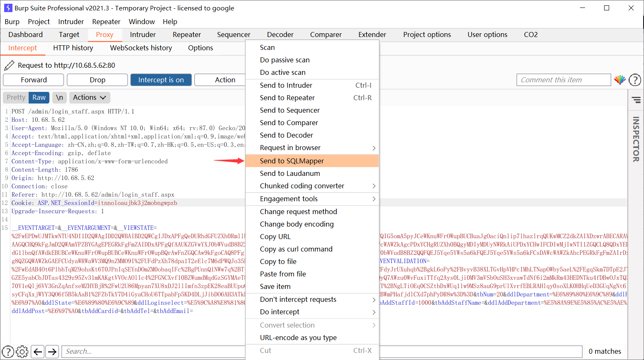
Task: Open the WebSockets history tab
Action: (x=141, y=48)
